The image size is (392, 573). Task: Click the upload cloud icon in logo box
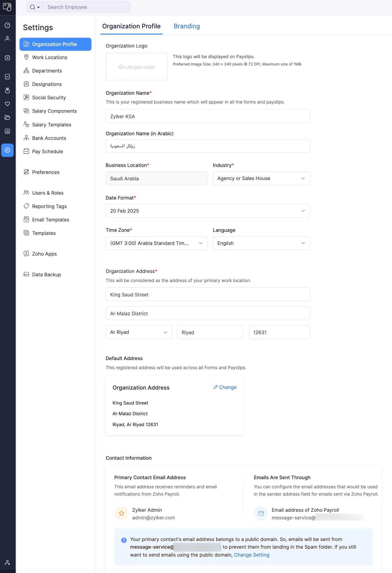click(x=121, y=67)
